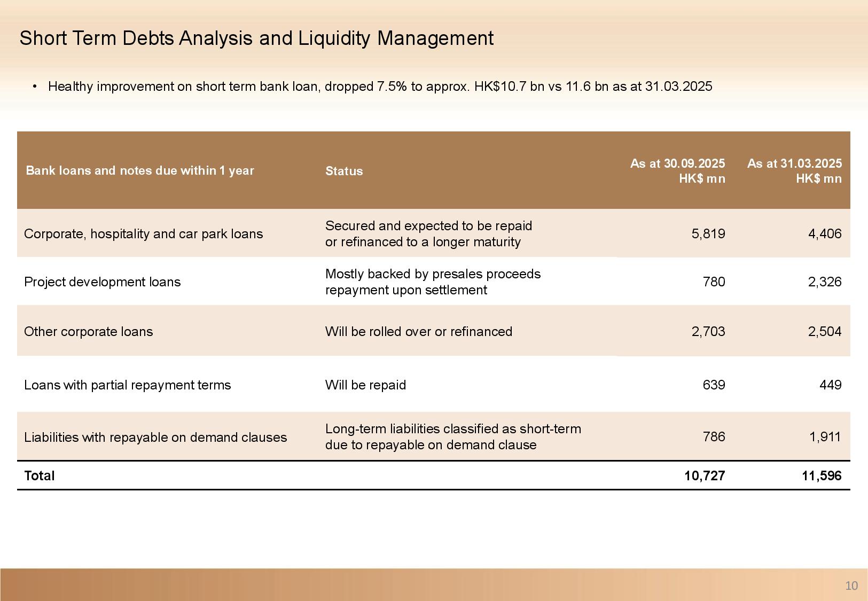Select the 1,911 value cell
The height and width of the screenshot is (601, 868).
point(825,437)
